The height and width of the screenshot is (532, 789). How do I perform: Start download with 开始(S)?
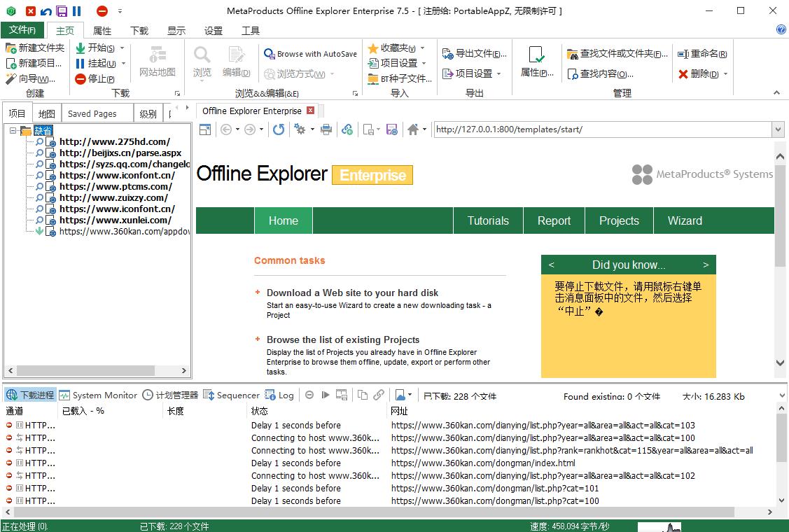[95, 48]
